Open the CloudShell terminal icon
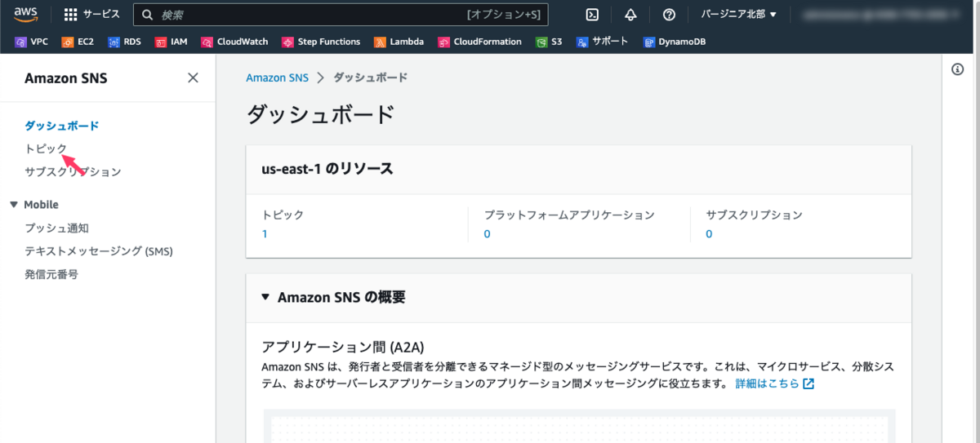This screenshot has width=980, height=443. [x=594, y=15]
